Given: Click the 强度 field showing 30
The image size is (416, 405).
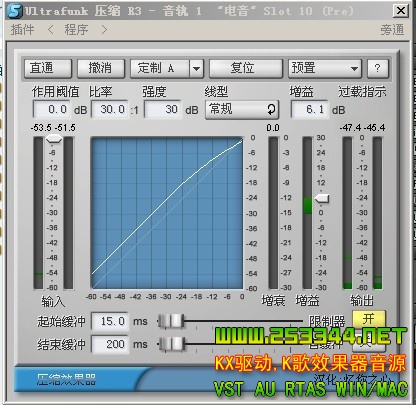Looking at the screenshot, I should coord(163,109).
